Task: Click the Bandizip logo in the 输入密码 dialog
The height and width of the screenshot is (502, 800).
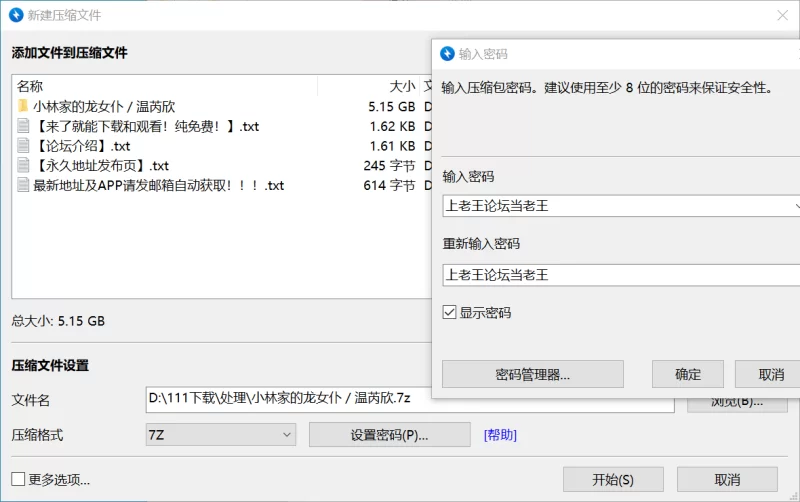Action: point(447,54)
